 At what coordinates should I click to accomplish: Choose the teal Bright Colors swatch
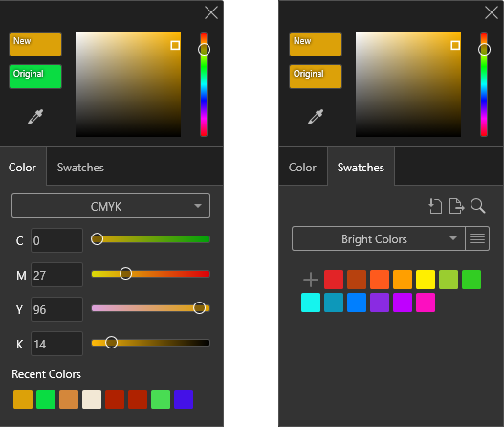click(x=334, y=303)
